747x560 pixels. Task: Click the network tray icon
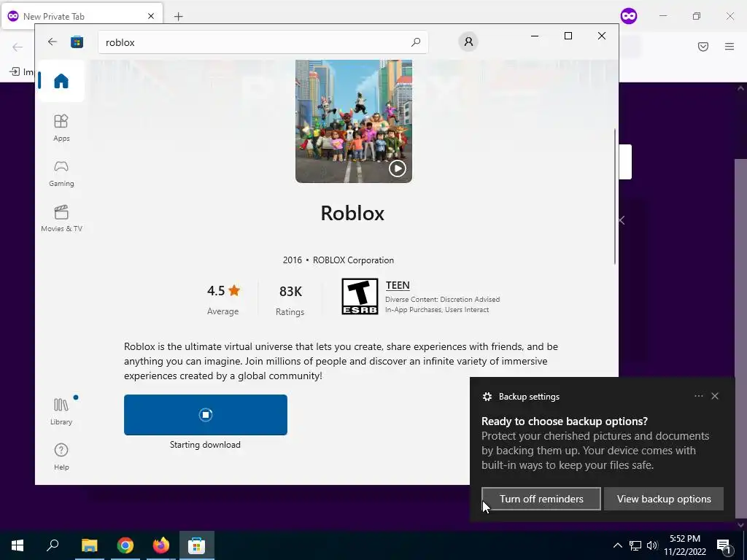tap(635, 545)
